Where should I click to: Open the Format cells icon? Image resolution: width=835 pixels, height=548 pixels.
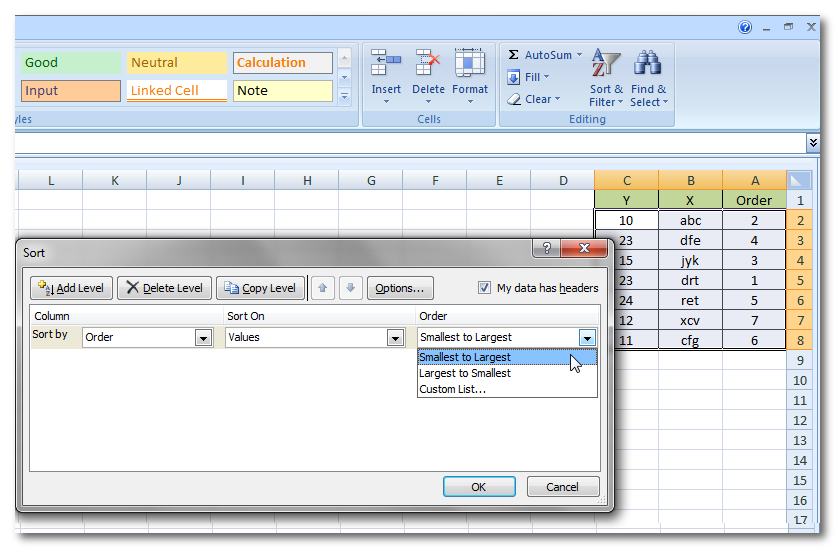(470, 64)
